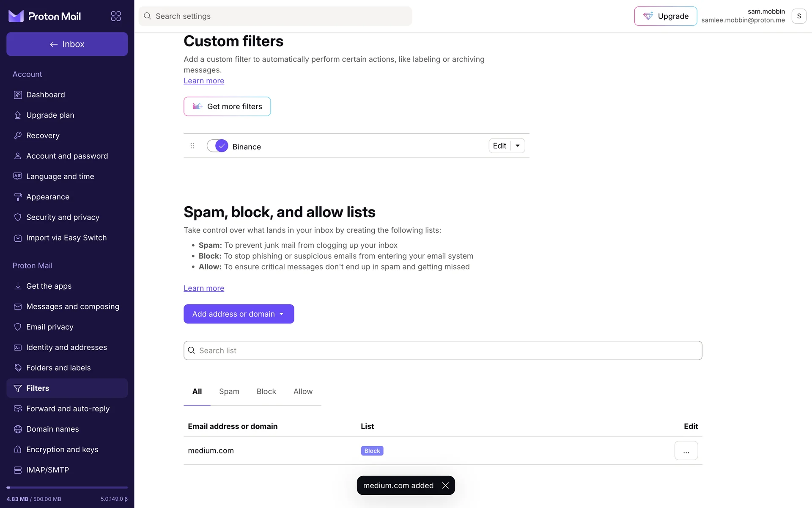Click the Get more filters button

227,107
